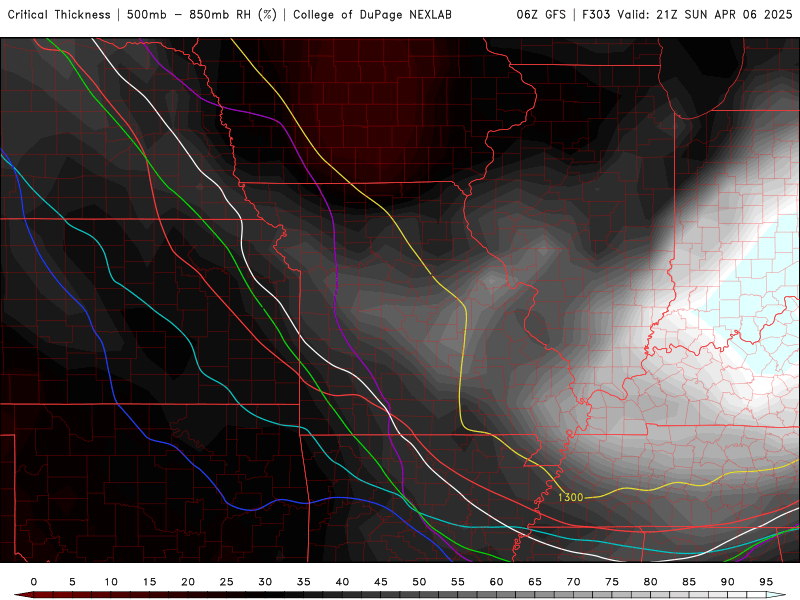Click the "0" value on the RH legend

pos(34,582)
